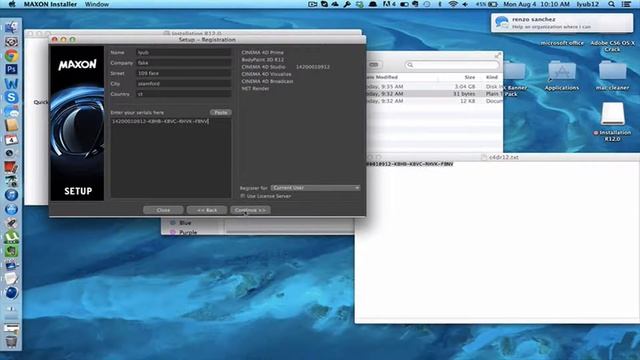Open the Apple menu
640x360 pixels.
[x=11, y=4]
